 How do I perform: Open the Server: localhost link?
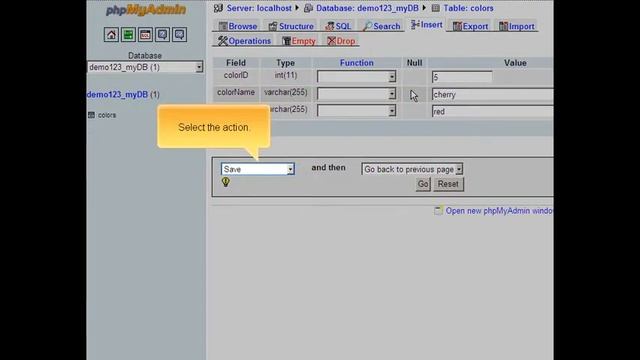pos(259,8)
